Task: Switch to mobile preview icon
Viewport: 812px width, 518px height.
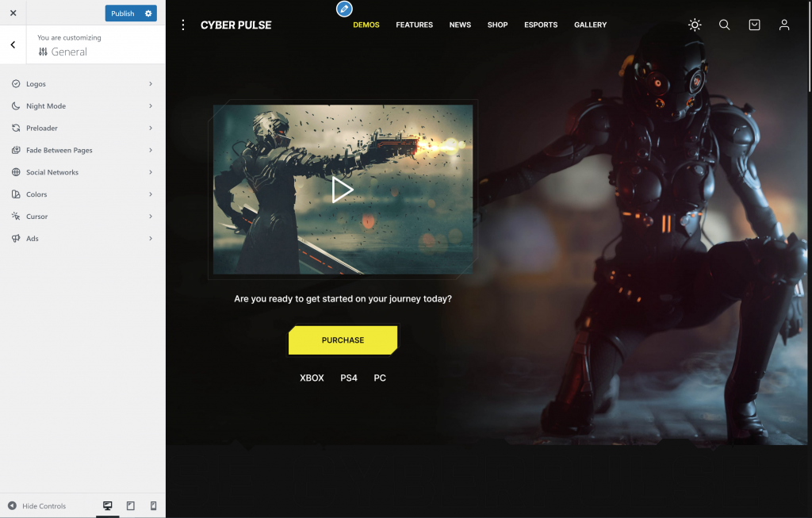Action: 153,505
